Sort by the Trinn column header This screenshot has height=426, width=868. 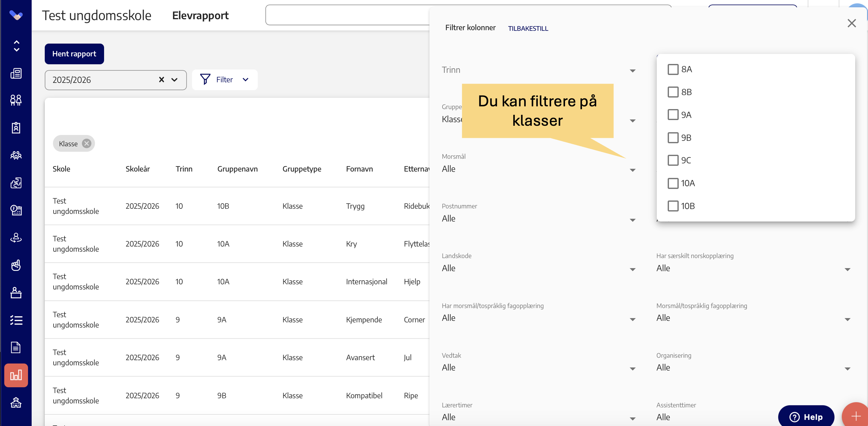tap(184, 169)
